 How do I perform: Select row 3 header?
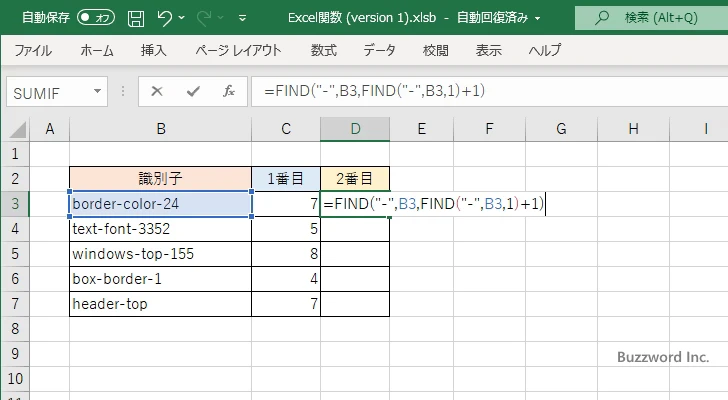pyautogui.click(x=15, y=204)
